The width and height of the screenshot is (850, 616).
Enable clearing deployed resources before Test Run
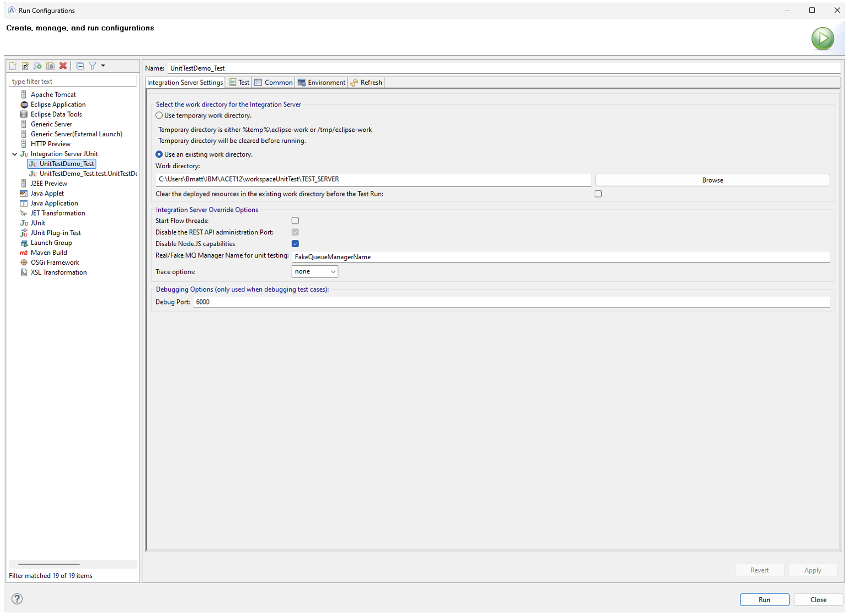[598, 194]
